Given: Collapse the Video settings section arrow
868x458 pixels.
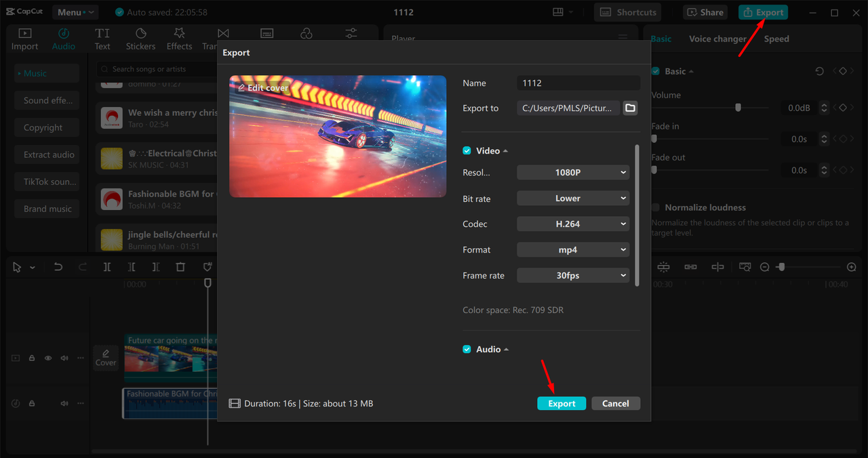Looking at the screenshot, I should (505, 151).
